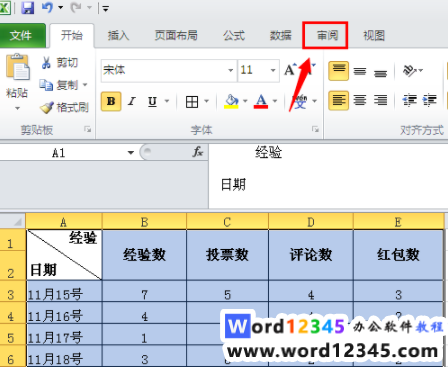The image size is (448, 367).
Task: Click the 红包数 header cell
Action: pyautogui.click(x=398, y=255)
